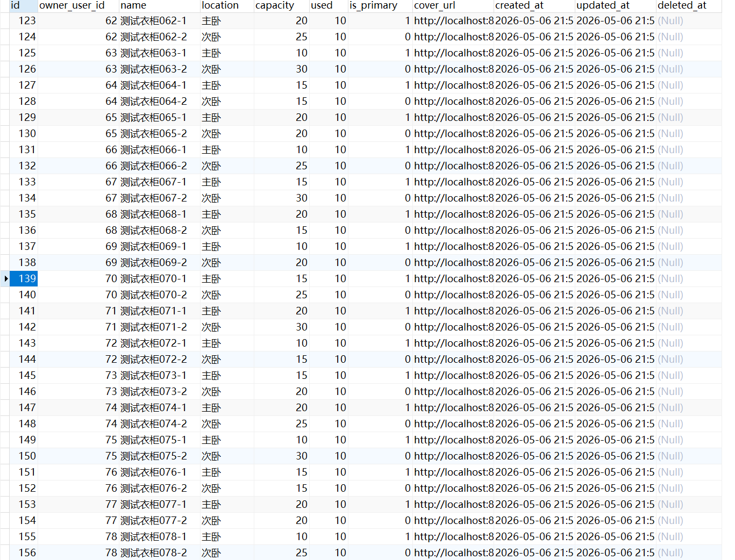Select the name column header
The image size is (735, 560).
pyautogui.click(x=159, y=5)
